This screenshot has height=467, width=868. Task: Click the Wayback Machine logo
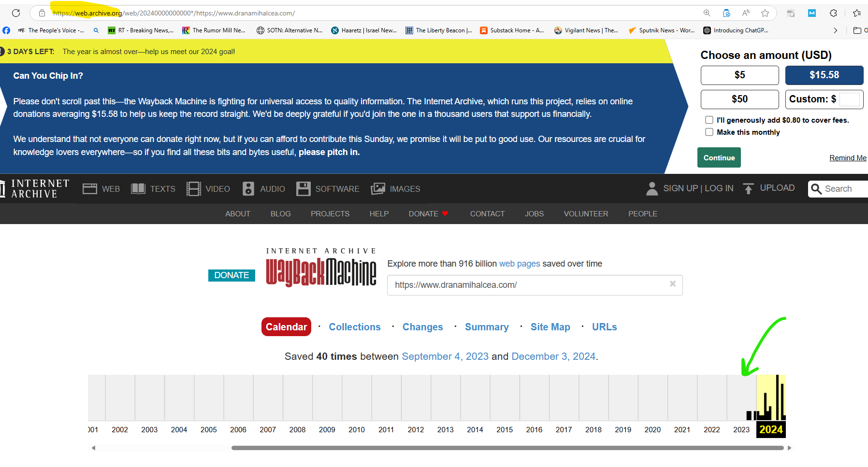321,268
